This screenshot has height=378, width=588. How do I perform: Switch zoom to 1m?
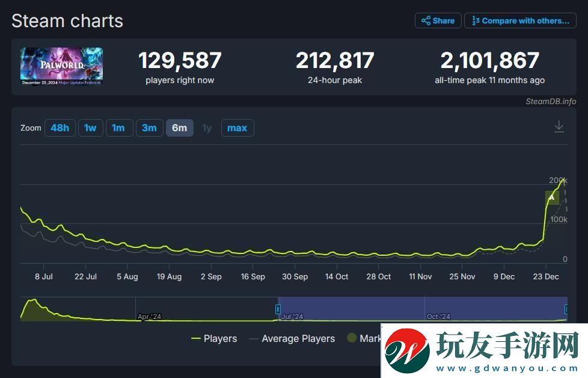[119, 128]
